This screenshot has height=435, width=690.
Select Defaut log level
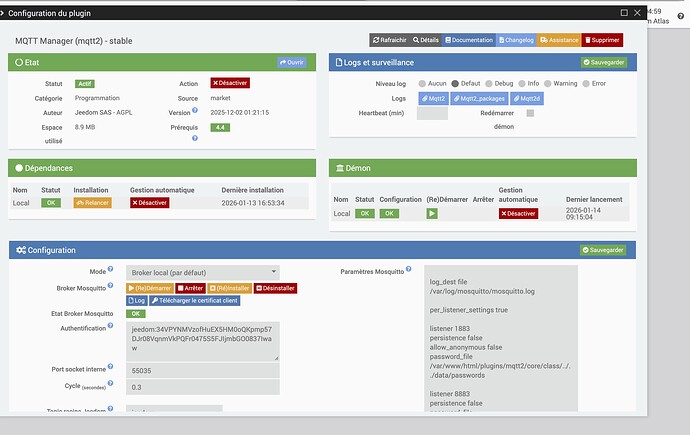pos(455,84)
